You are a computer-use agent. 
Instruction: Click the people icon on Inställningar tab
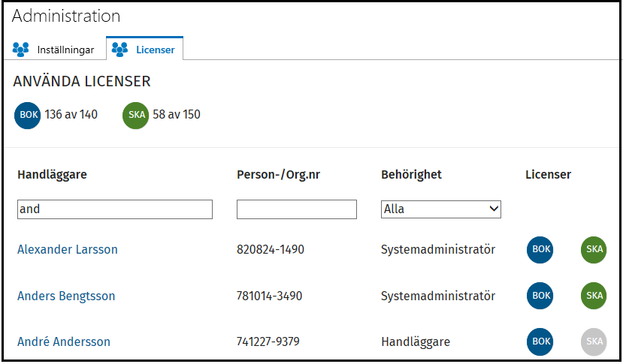(x=20, y=50)
